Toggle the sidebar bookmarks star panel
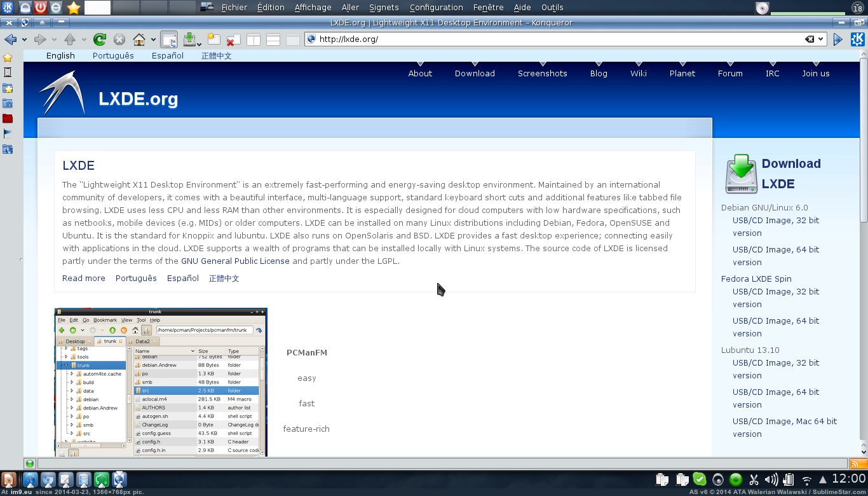868x496 pixels. 8,57
